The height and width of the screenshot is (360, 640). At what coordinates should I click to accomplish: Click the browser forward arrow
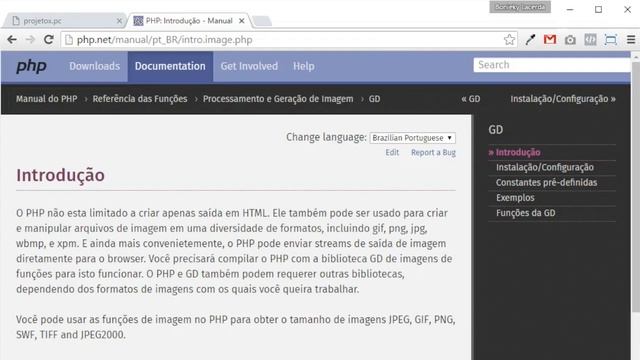click(x=30, y=40)
